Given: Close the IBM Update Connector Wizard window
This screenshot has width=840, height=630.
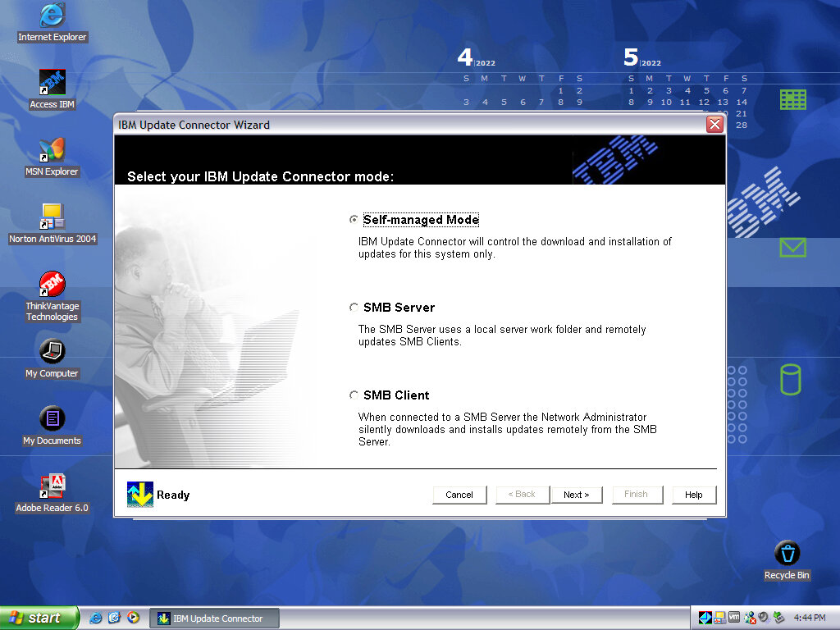Looking at the screenshot, I should pyautogui.click(x=714, y=125).
